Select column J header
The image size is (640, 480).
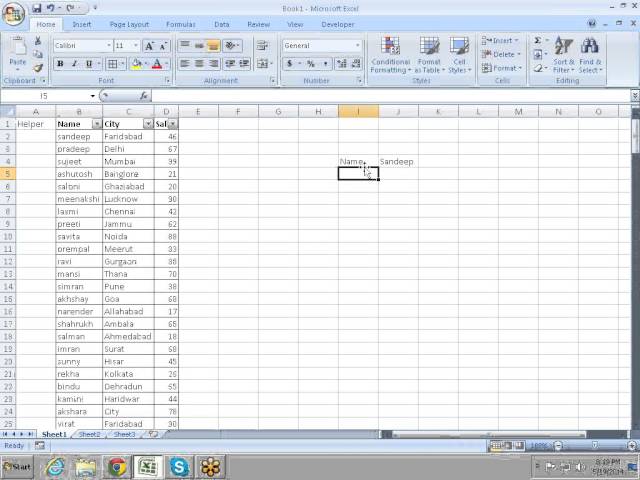pos(398,111)
